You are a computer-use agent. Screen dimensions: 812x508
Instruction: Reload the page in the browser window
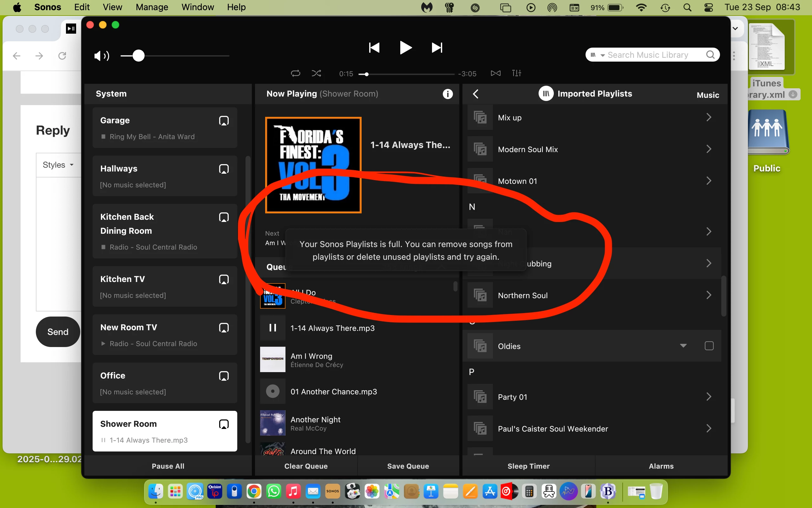click(x=62, y=56)
